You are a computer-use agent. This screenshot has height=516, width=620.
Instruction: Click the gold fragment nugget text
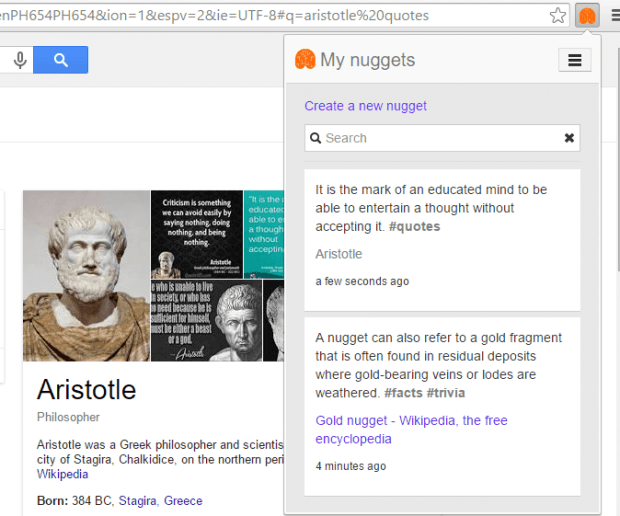pos(439,365)
